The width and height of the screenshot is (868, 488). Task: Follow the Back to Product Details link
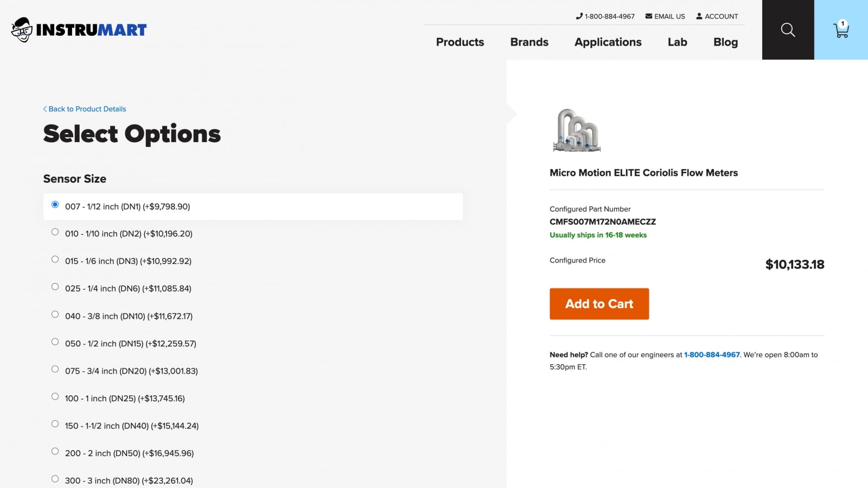pyautogui.click(x=87, y=109)
